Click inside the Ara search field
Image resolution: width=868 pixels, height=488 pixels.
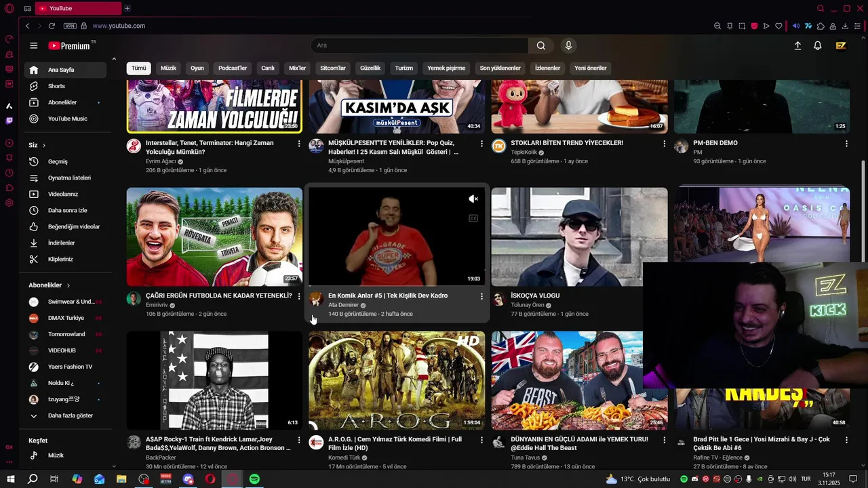click(x=419, y=45)
